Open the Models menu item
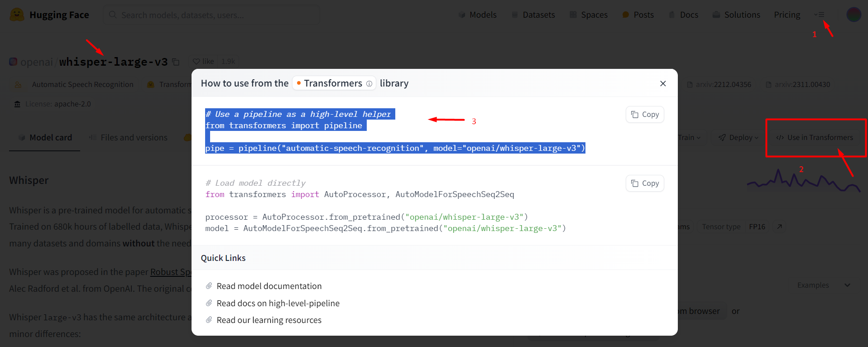This screenshot has height=347, width=868. pyautogui.click(x=478, y=15)
